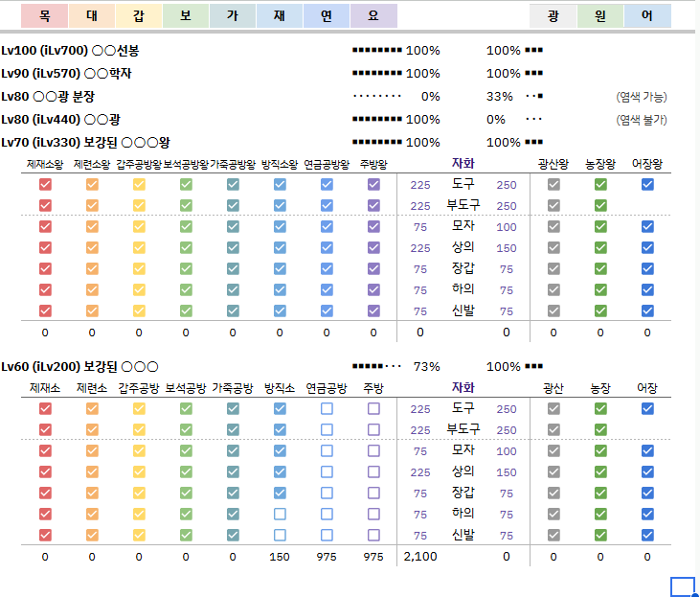Select the 2,100 total cell
The height and width of the screenshot is (597, 700).
pyautogui.click(x=420, y=557)
